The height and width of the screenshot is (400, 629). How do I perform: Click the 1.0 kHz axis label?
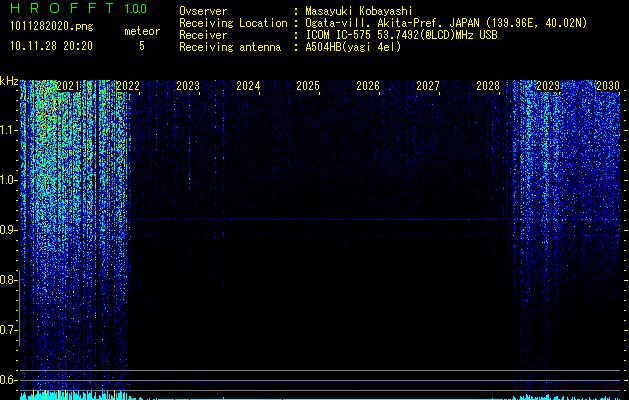8,180
